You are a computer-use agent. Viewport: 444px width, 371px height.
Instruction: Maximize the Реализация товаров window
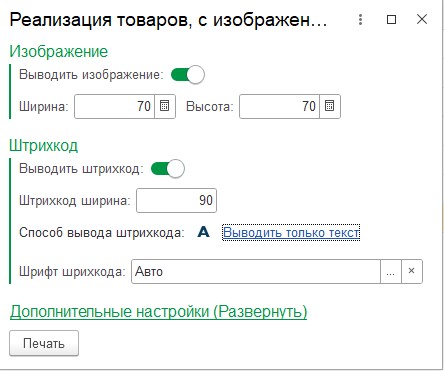click(391, 20)
